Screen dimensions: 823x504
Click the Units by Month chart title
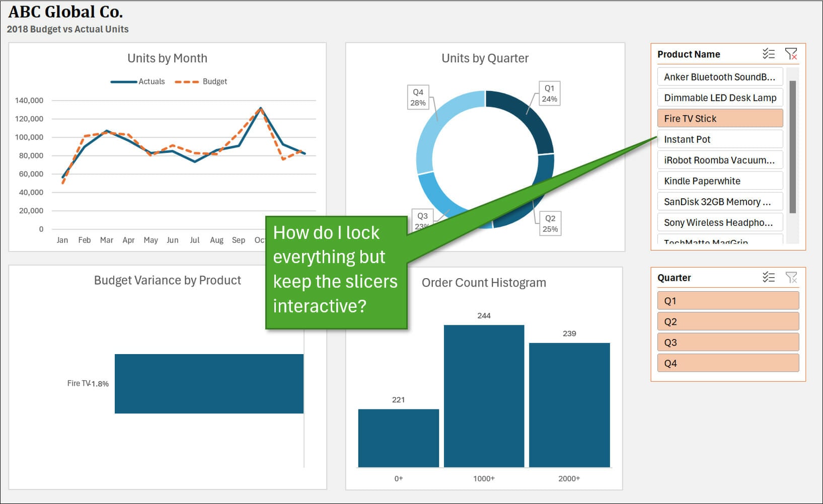167,58
